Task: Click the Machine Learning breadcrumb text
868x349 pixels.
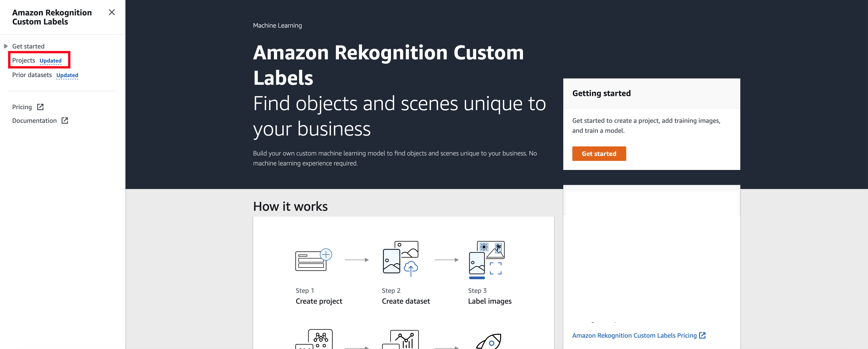Action: pos(277,25)
